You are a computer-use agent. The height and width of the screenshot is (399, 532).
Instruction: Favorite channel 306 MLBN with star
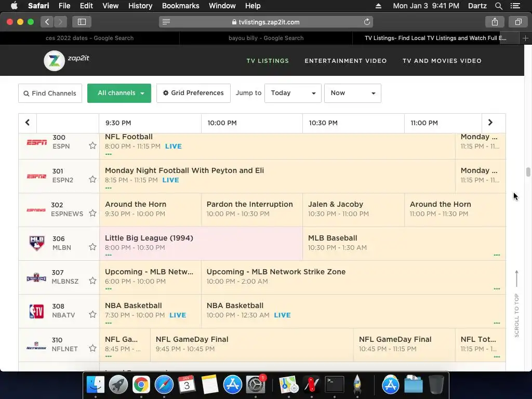[x=92, y=247]
